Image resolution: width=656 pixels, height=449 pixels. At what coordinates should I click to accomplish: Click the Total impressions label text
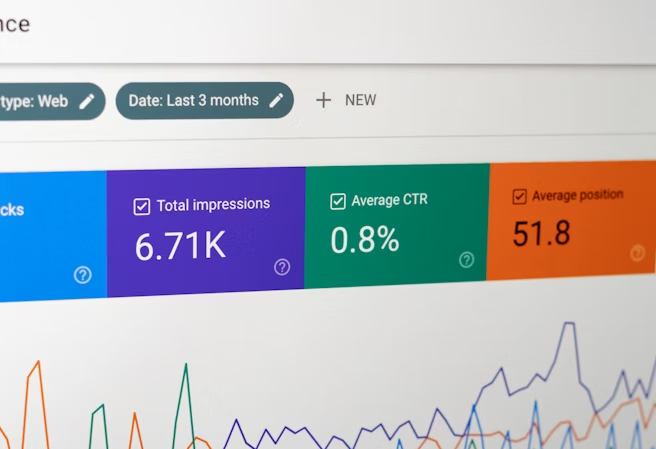(213, 204)
